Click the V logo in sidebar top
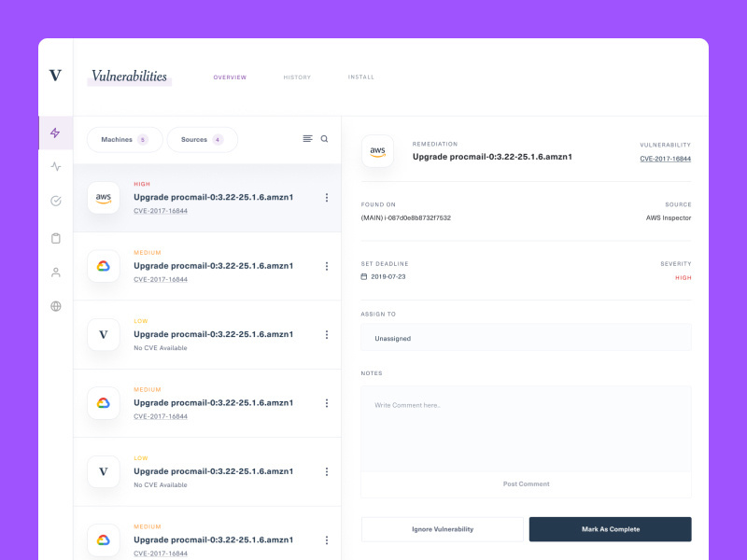Image resolution: width=747 pixels, height=560 pixels. [55, 76]
